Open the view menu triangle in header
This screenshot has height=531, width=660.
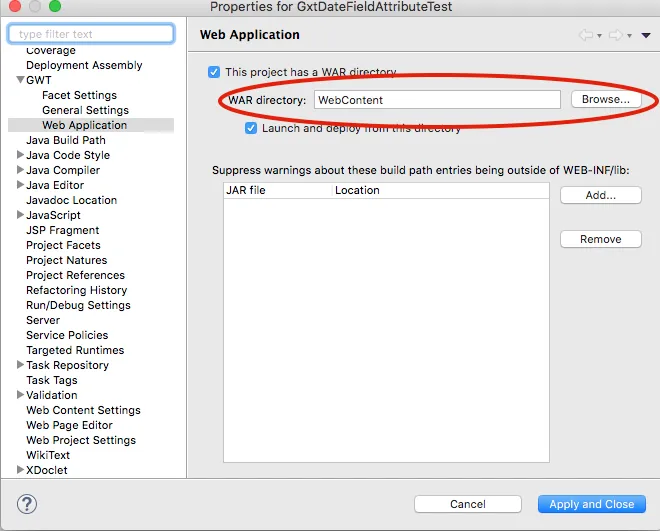pos(646,35)
